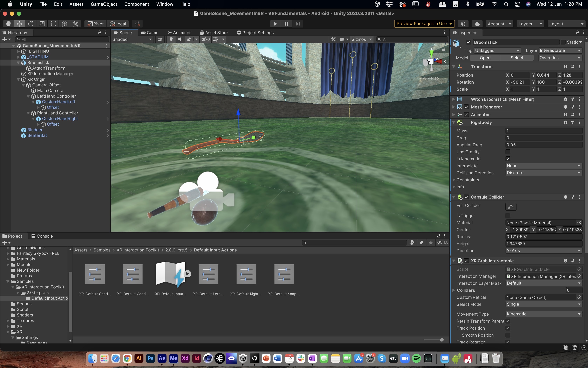588x368 pixels.
Task: Open Gizmos dropdown arrow
Action: [x=371, y=39]
